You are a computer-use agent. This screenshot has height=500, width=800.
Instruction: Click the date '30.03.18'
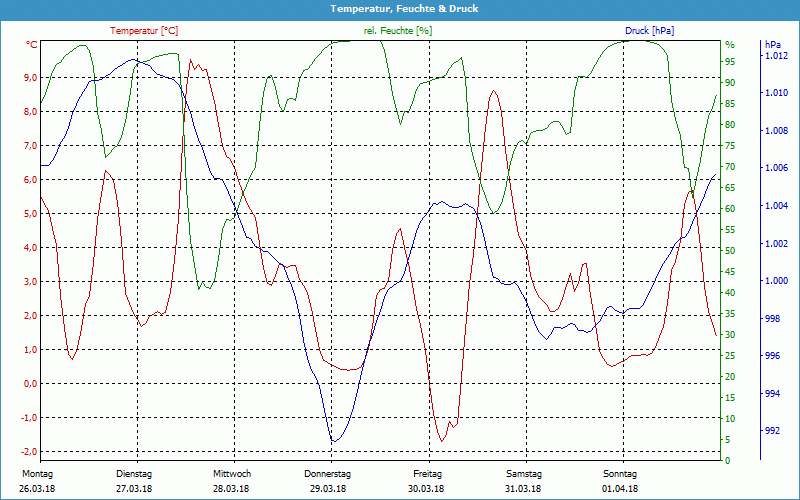point(426,489)
